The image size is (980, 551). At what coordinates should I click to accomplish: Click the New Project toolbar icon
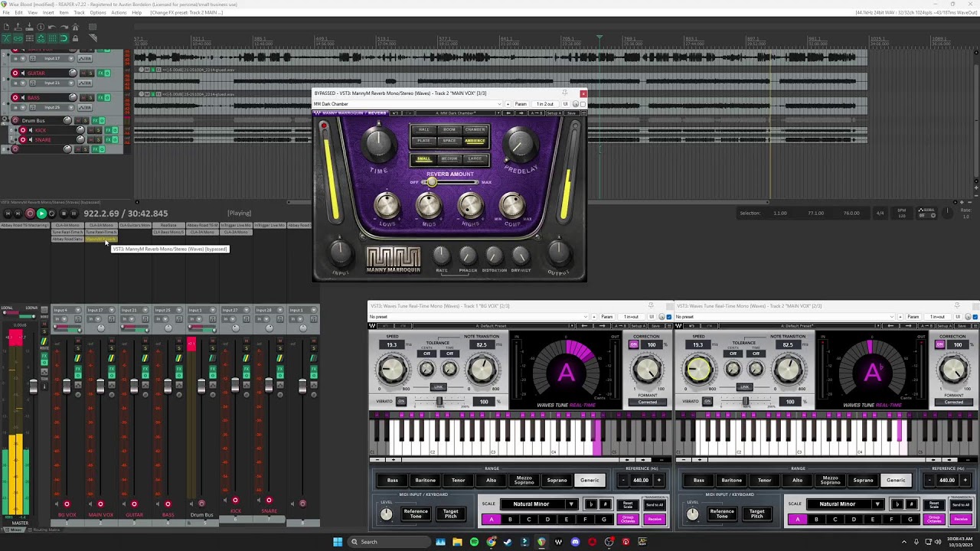pos(6,27)
